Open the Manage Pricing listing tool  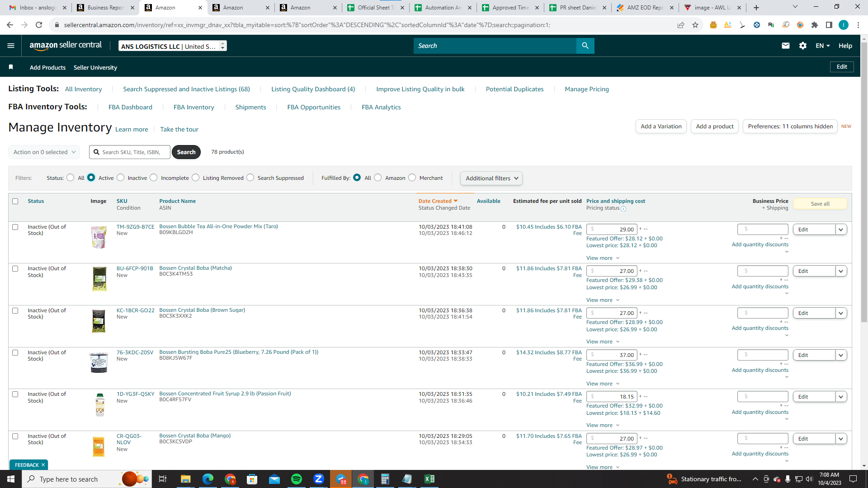(x=587, y=89)
